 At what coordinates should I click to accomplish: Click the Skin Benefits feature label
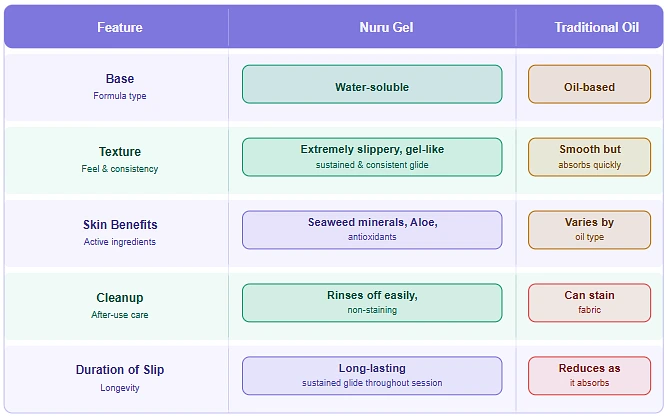pyautogui.click(x=119, y=225)
